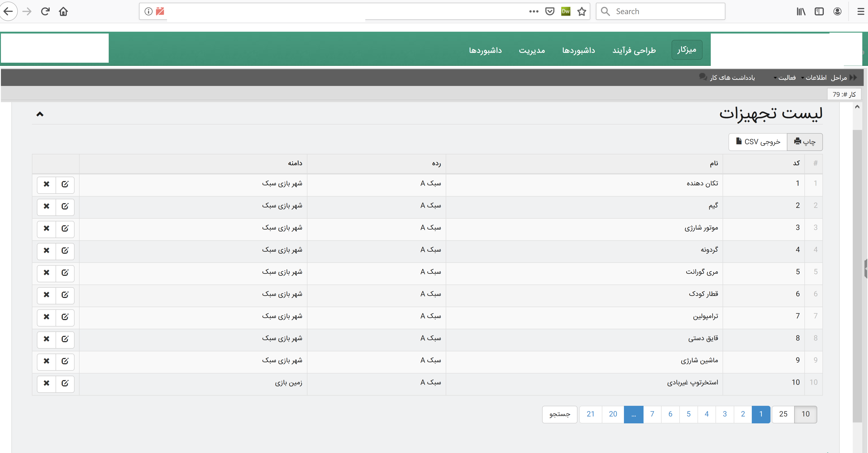The width and height of the screenshot is (868, 453).
Task: Save page to Pocket
Action: coord(550,11)
